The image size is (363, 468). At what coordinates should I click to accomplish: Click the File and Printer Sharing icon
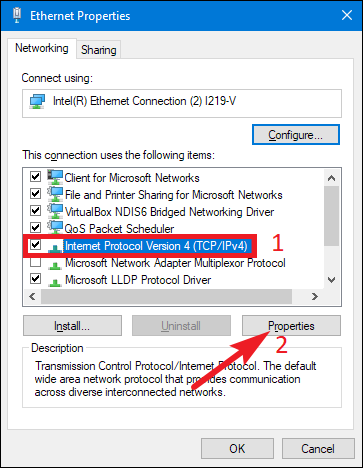(x=55, y=194)
